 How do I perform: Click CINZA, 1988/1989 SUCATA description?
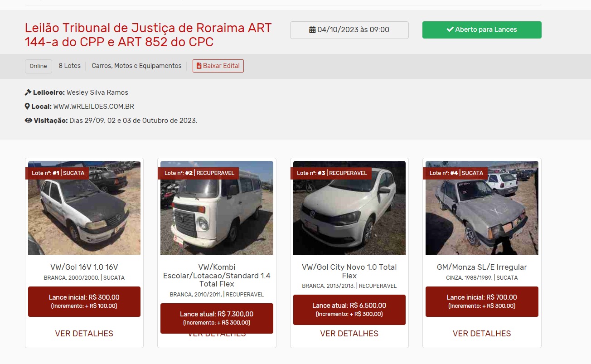coord(482,278)
